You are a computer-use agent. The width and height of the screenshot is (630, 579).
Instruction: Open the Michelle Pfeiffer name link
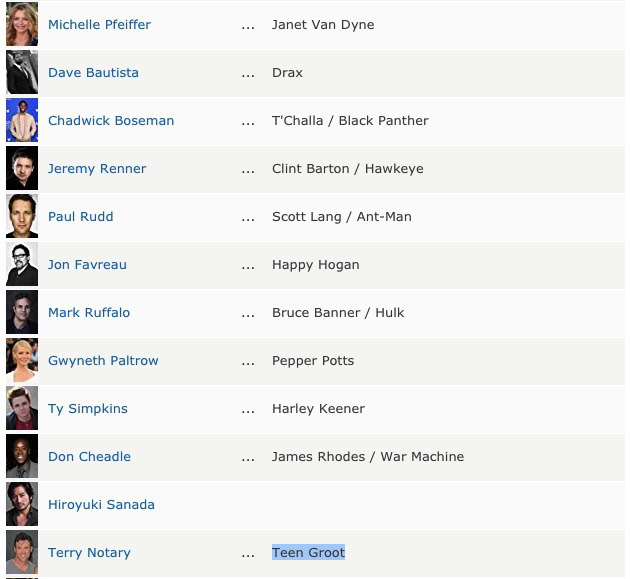pyautogui.click(x=99, y=24)
